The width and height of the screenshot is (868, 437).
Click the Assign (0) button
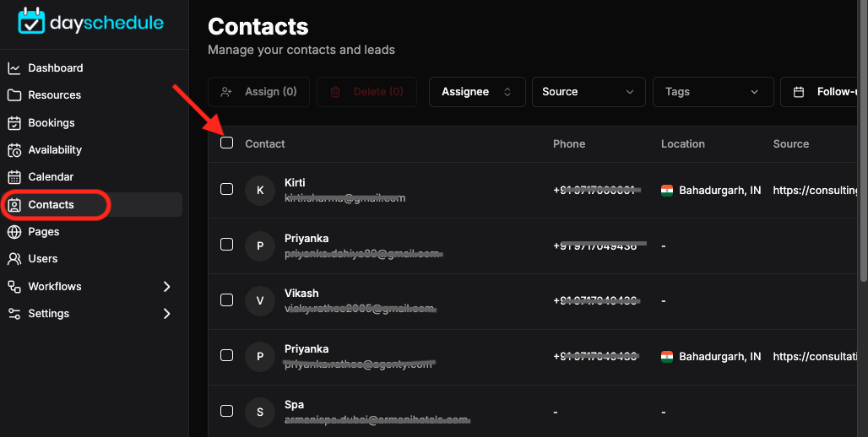pos(258,92)
